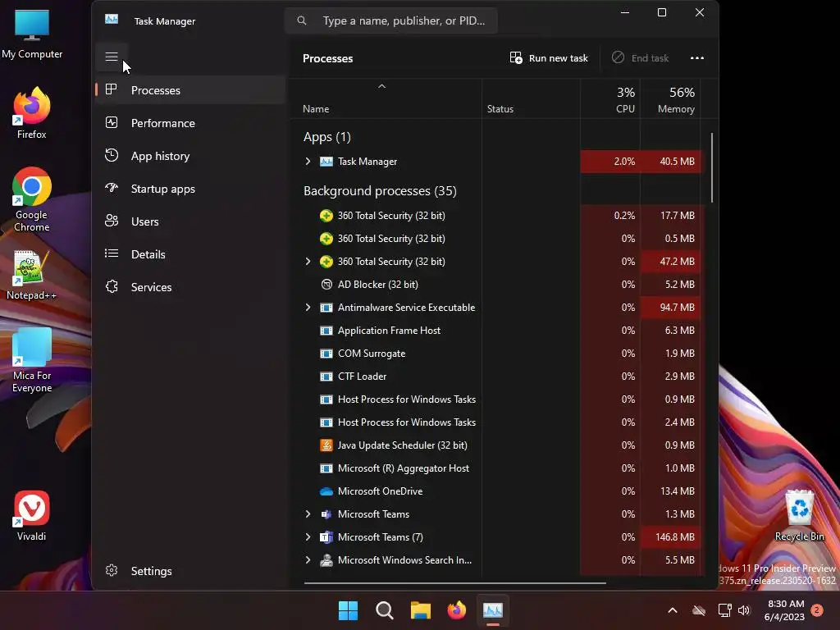Sort by CPU usage column
The height and width of the screenshot is (630, 840).
pos(610,100)
